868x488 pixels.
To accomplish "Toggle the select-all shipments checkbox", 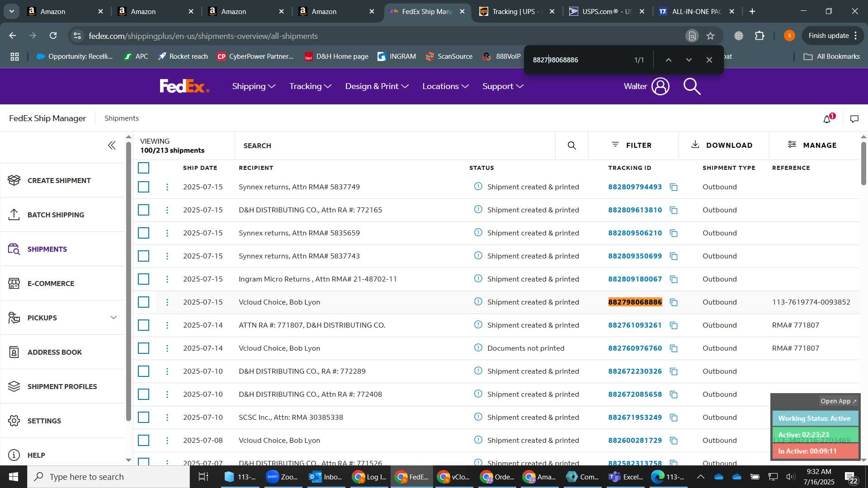I will tap(144, 168).
